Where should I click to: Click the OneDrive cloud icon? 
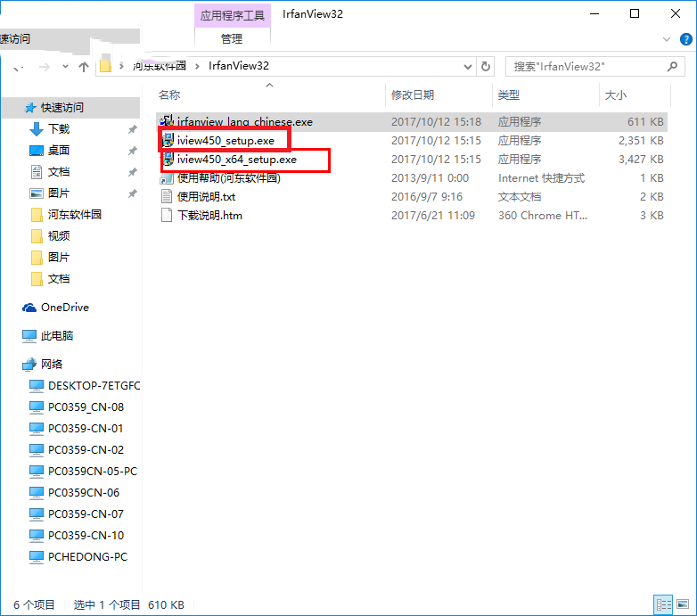29,308
